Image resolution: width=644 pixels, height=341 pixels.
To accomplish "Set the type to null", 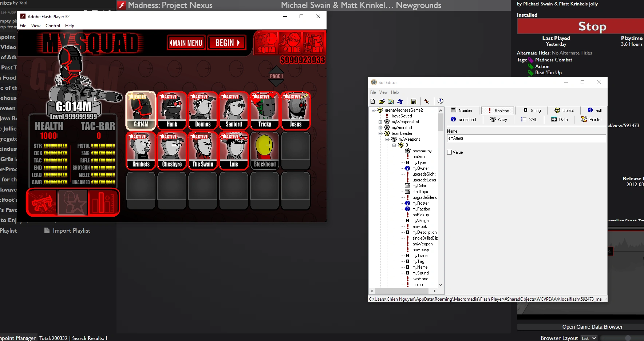I will pos(595,111).
